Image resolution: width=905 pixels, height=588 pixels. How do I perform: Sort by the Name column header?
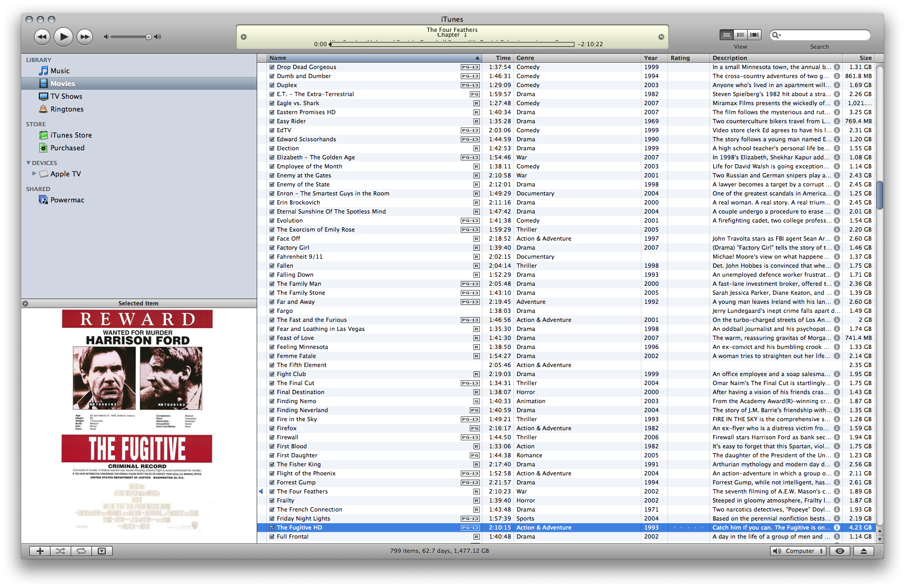point(374,58)
